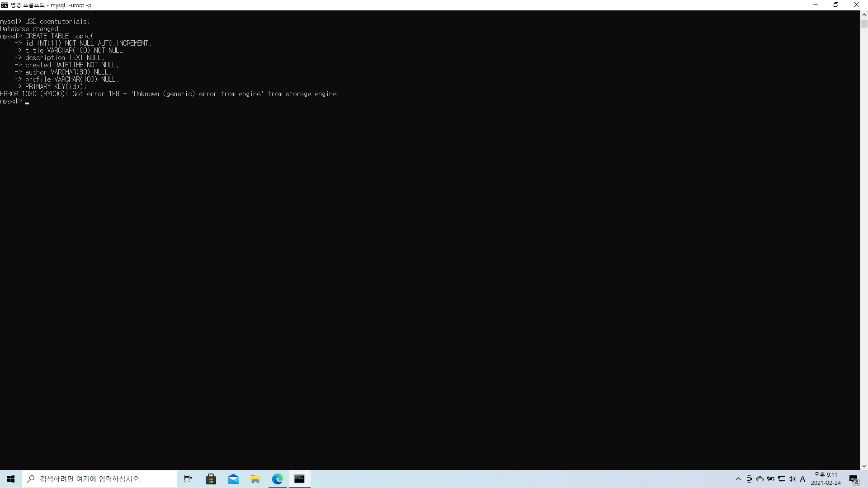Image resolution: width=868 pixels, height=488 pixels.
Task: Open the Mail app on the taskbar
Action: [x=233, y=479]
